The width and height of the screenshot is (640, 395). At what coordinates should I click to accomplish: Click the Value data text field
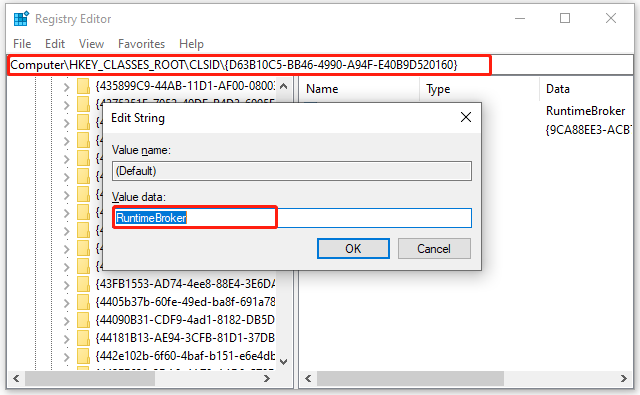(x=292, y=217)
